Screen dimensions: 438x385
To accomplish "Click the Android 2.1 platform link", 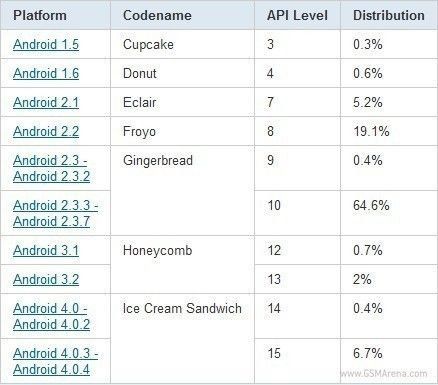I will (46, 103).
